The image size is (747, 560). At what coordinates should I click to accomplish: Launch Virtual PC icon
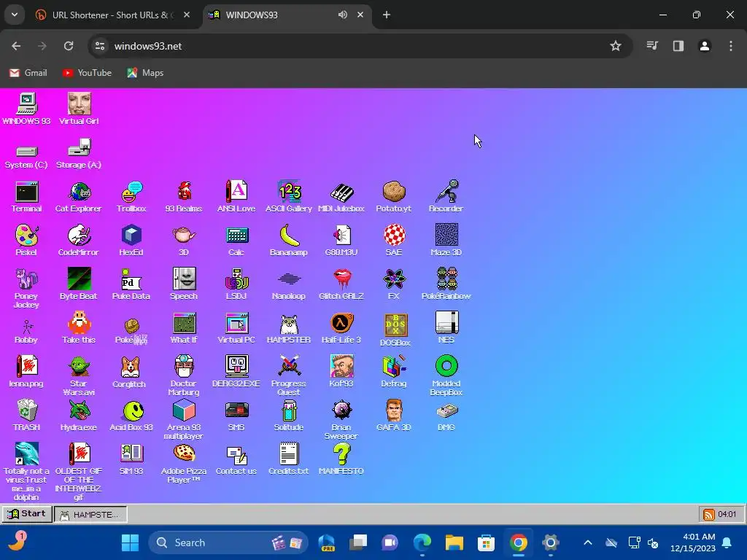pyautogui.click(x=236, y=328)
